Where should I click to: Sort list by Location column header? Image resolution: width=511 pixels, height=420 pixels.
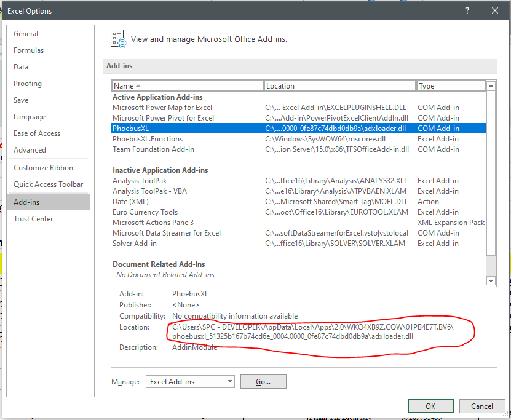point(339,86)
